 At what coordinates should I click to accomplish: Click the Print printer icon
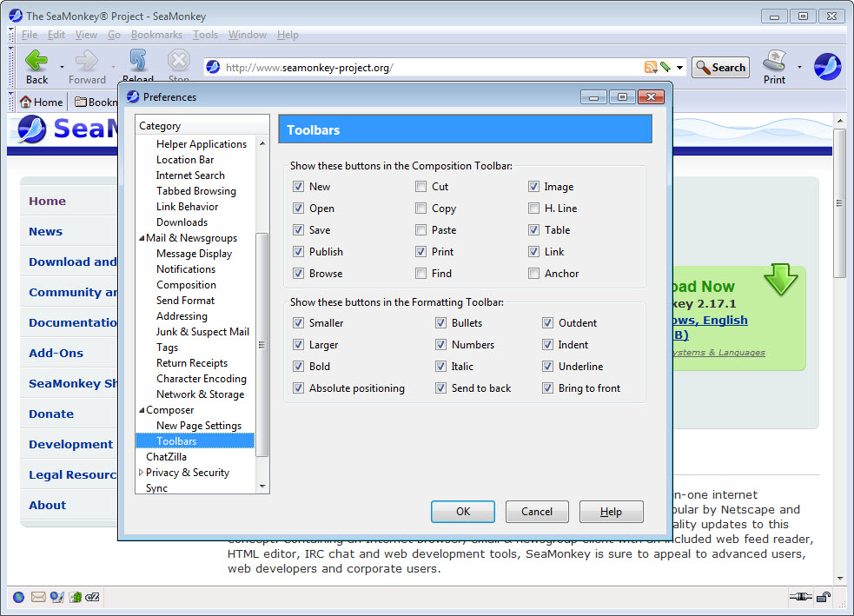point(774,61)
